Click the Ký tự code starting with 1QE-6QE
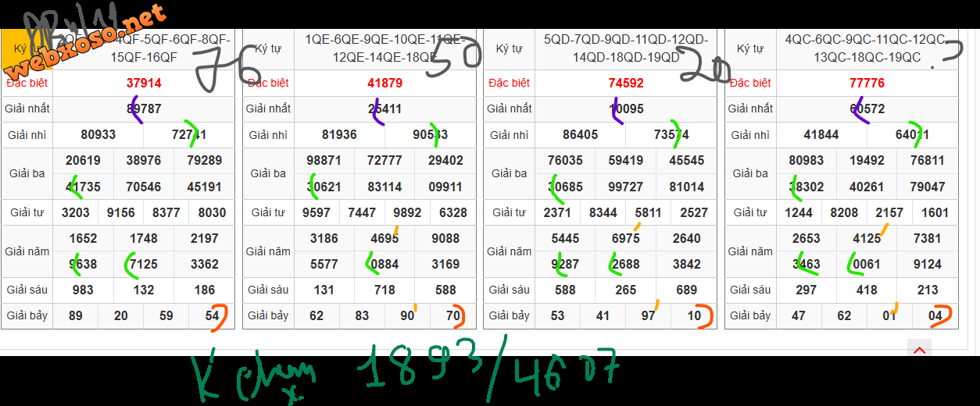 click(x=384, y=48)
